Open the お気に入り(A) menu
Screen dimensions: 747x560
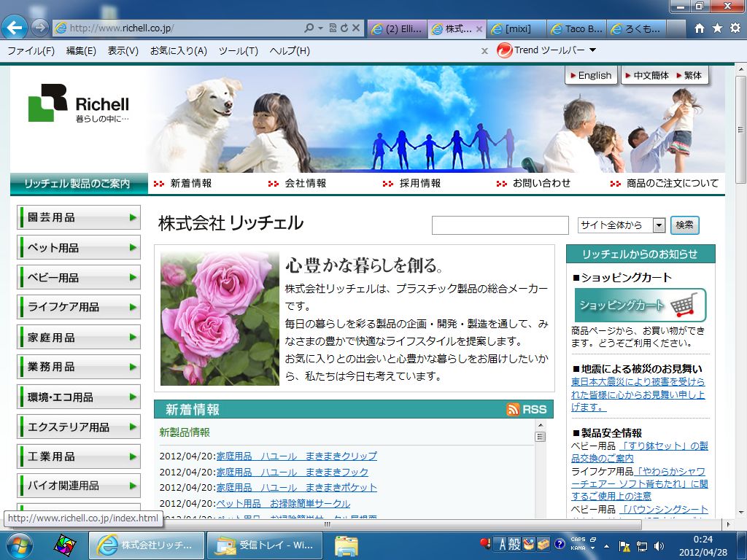(179, 50)
